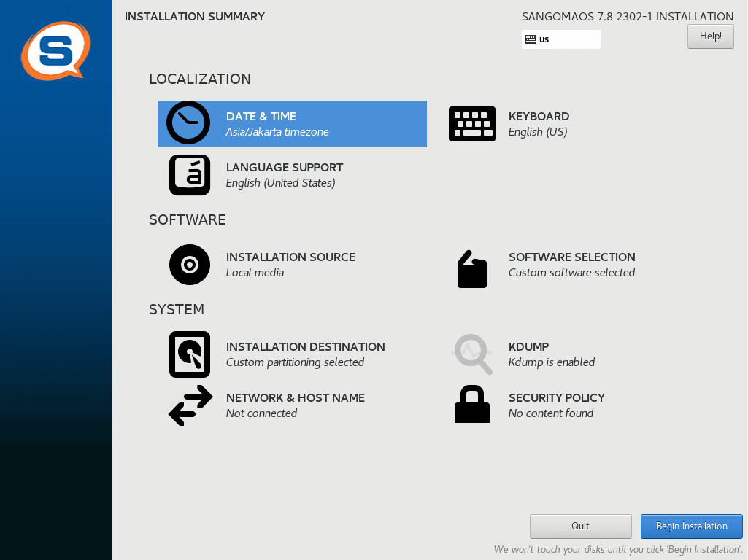The image size is (748, 560).
Task: Open Keyboard settings via keyboard icon
Action: pos(471,124)
